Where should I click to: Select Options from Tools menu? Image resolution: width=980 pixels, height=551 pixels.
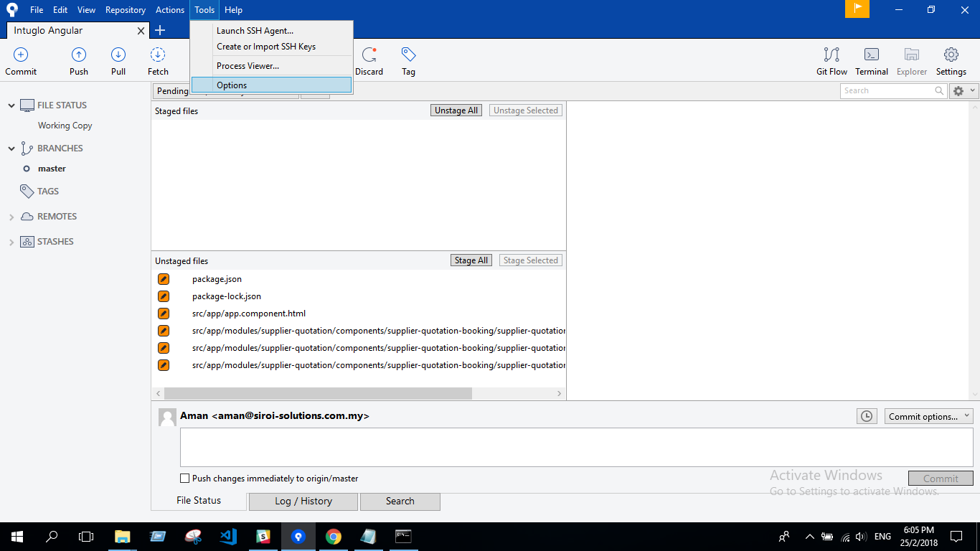pos(271,85)
